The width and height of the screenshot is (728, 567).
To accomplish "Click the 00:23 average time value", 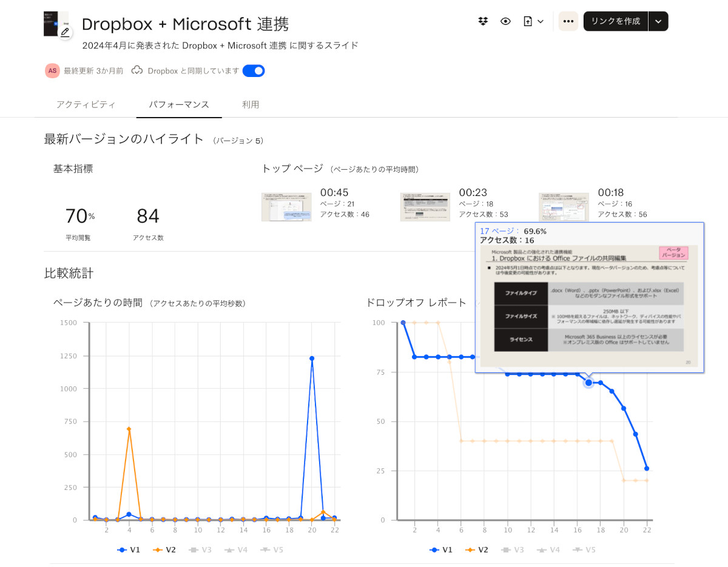I will pos(473,193).
